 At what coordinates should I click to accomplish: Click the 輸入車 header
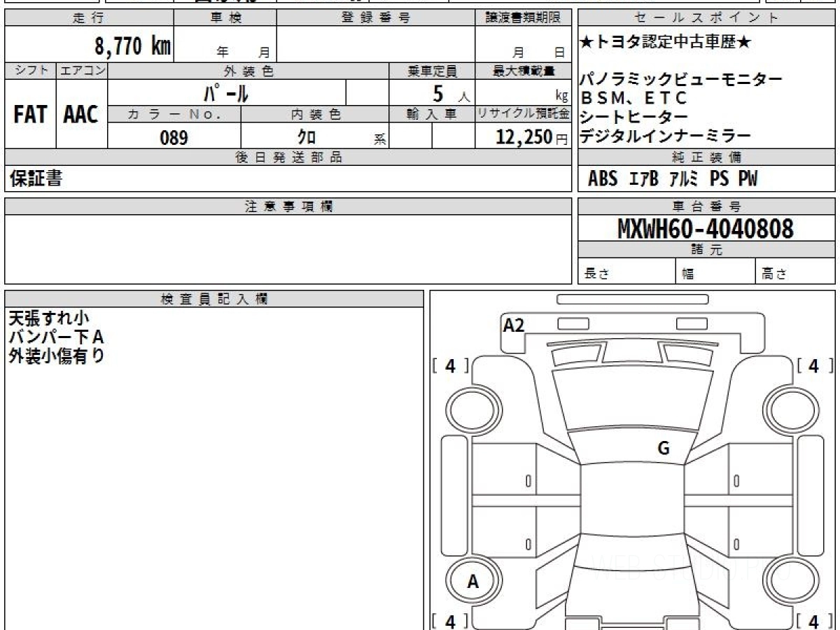(432, 115)
